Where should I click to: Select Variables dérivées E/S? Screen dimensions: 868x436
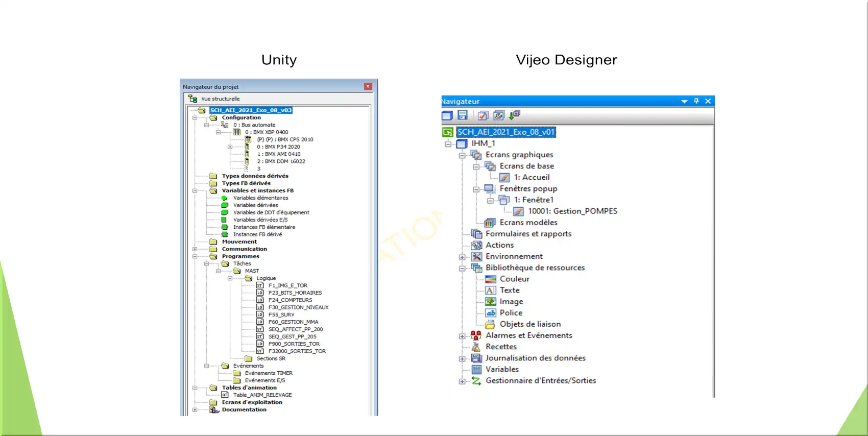260,220
